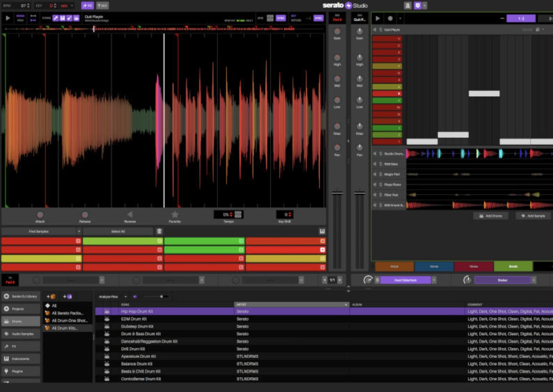Select the Hip Hop Drum Kit row
Screen dimensions: 553x392
tap(324, 311)
